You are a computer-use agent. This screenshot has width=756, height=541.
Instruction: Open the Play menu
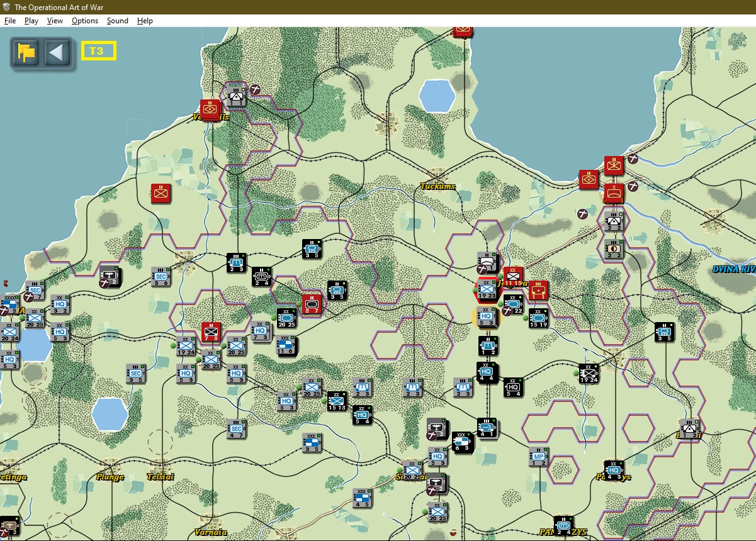(31, 21)
